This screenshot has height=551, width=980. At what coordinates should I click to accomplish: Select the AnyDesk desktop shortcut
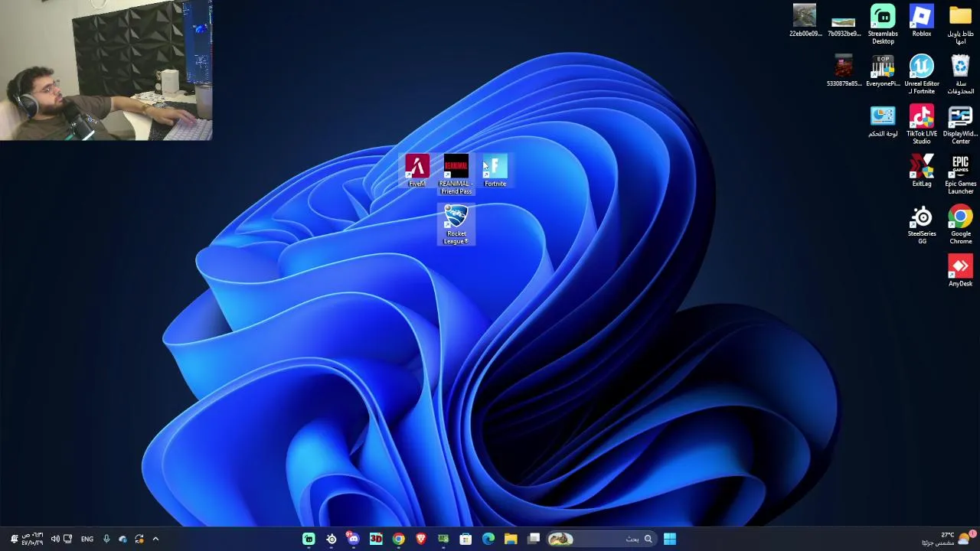pyautogui.click(x=961, y=271)
